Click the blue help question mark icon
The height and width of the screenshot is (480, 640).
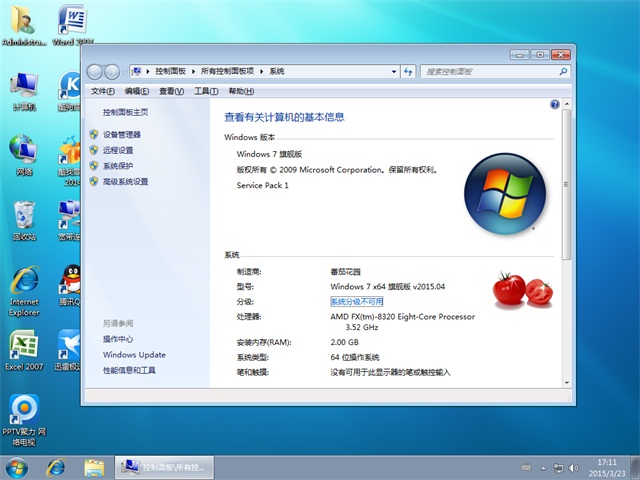click(555, 104)
